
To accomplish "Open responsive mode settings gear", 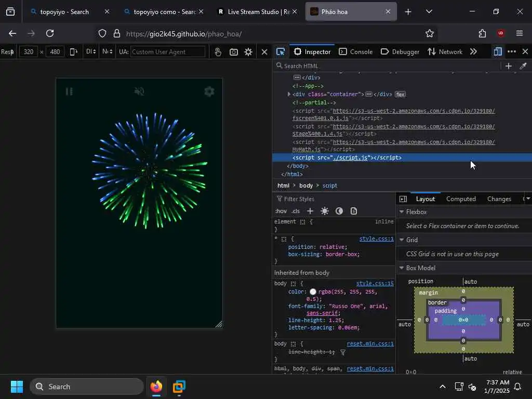I will click(x=248, y=52).
